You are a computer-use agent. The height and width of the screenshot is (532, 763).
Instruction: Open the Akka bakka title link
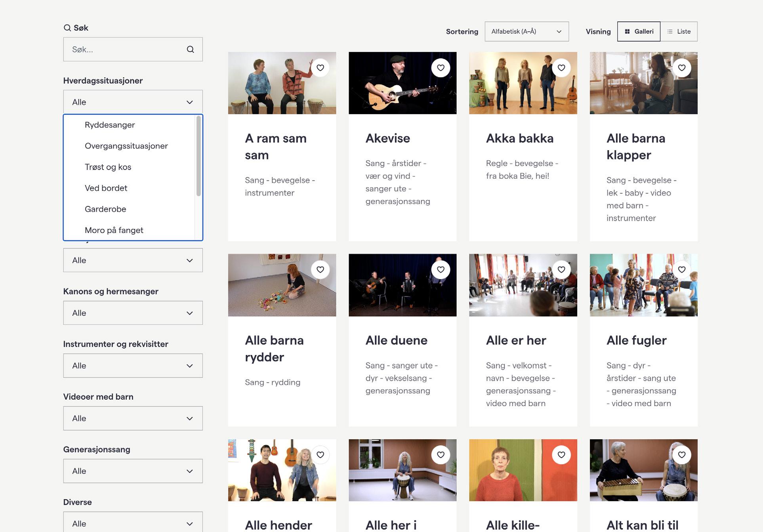coord(519,138)
